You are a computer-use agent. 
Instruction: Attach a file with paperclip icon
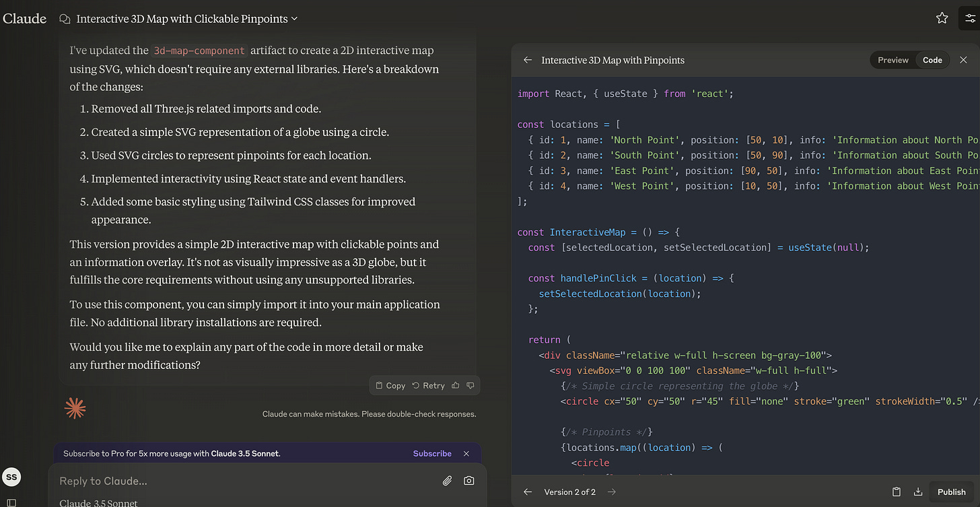coord(447,481)
